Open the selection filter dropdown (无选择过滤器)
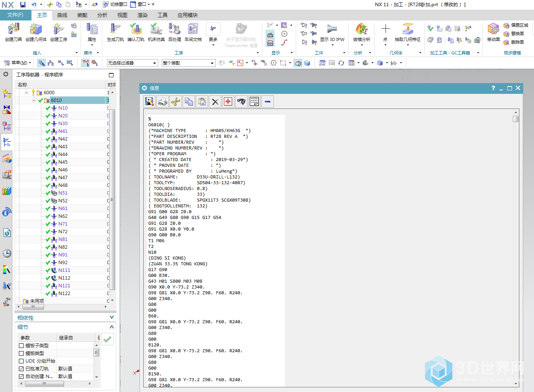534x392 pixels. (x=132, y=63)
